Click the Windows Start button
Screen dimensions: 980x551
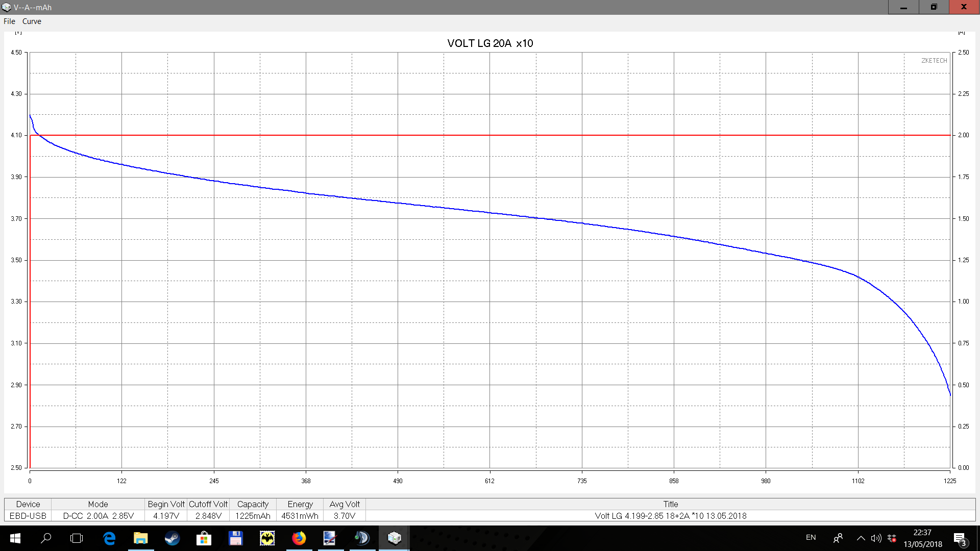point(15,538)
